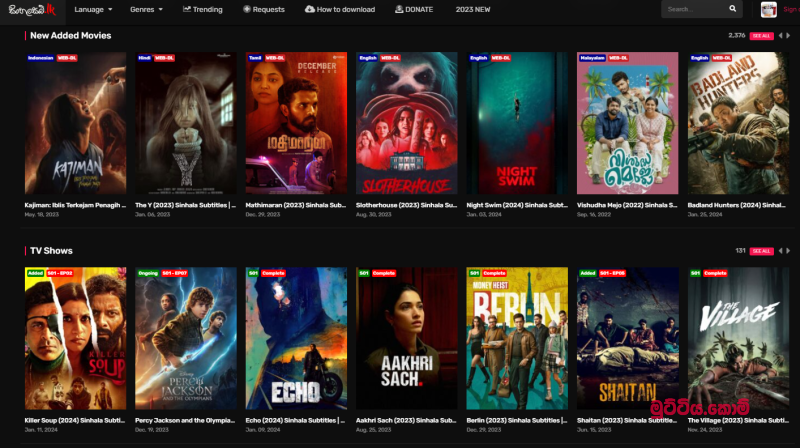
Task: Open How to download page
Action: click(340, 9)
